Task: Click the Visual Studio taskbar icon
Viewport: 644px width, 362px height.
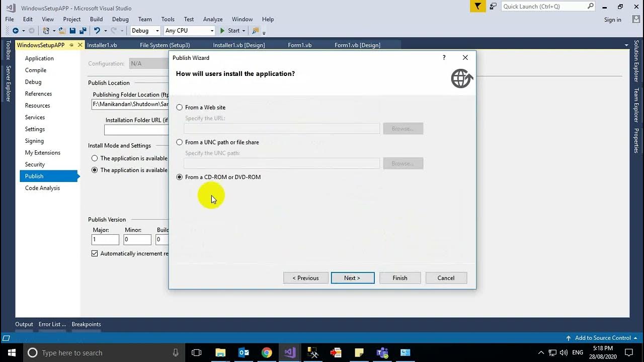Action: coord(290,352)
